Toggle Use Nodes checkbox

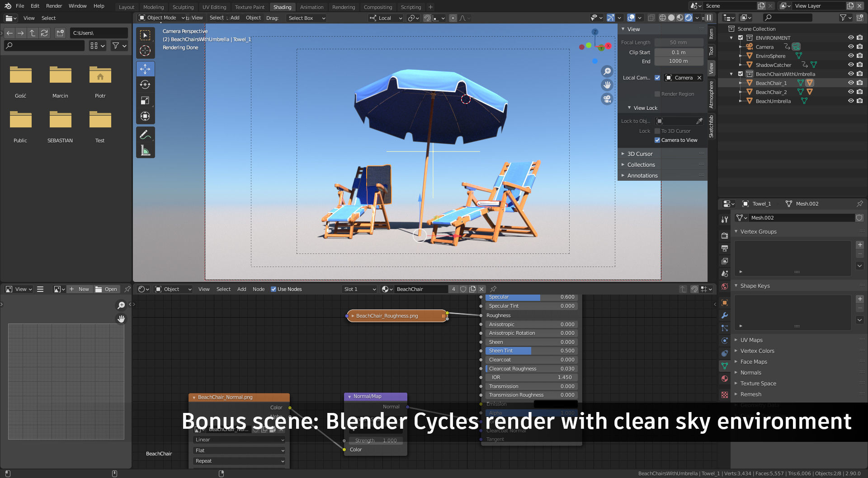(274, 289)
